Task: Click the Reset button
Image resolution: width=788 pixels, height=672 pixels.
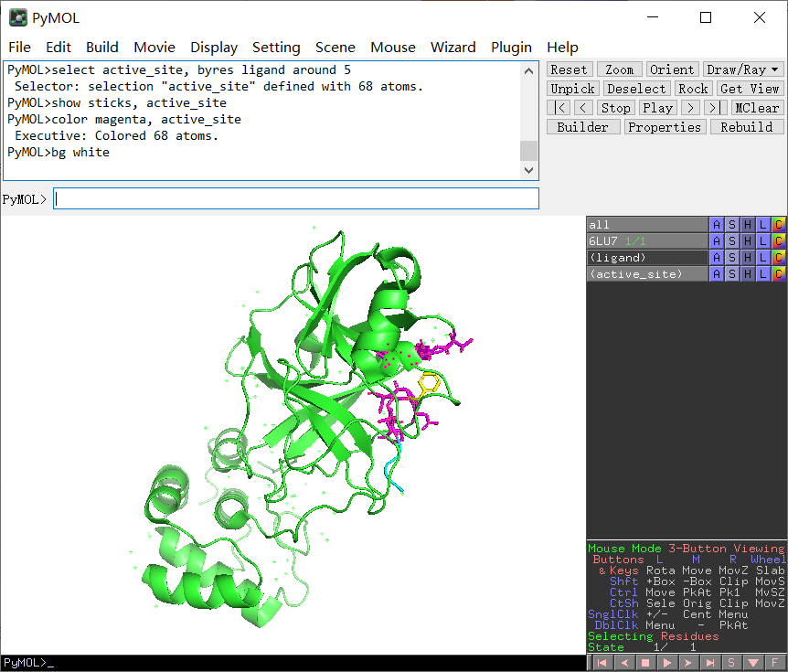Action: click(x=570, y=69)
